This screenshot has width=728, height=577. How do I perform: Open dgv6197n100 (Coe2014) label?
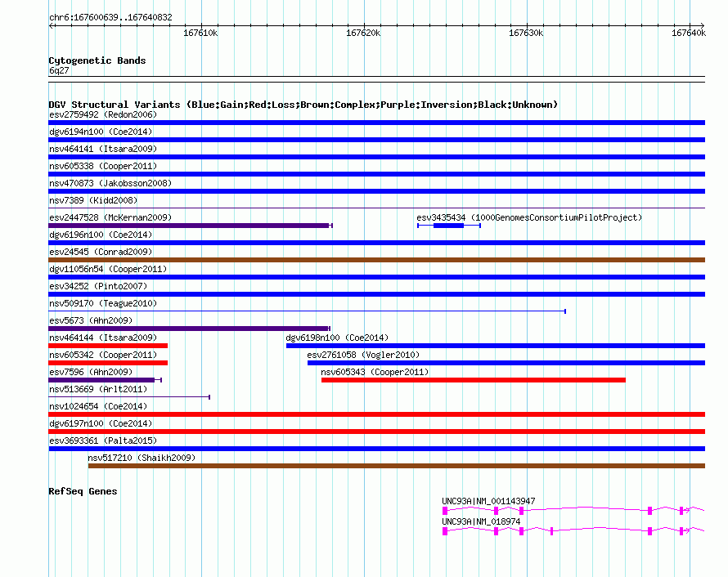(x=101, y=423)
